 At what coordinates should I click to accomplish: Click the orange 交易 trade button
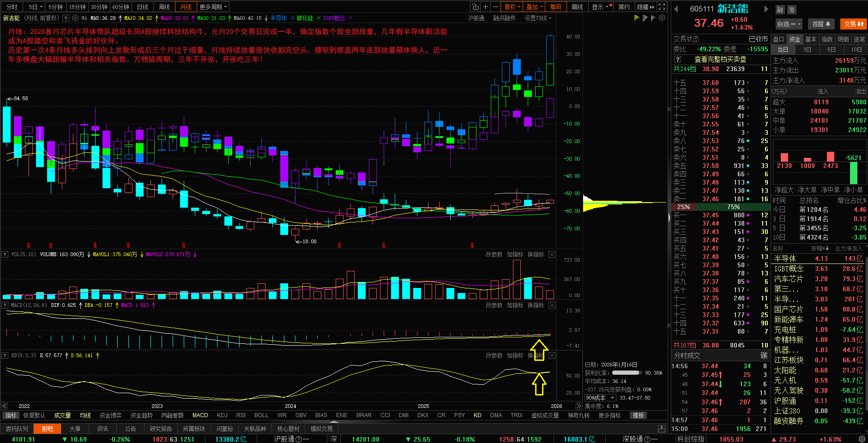pos(853,24)
